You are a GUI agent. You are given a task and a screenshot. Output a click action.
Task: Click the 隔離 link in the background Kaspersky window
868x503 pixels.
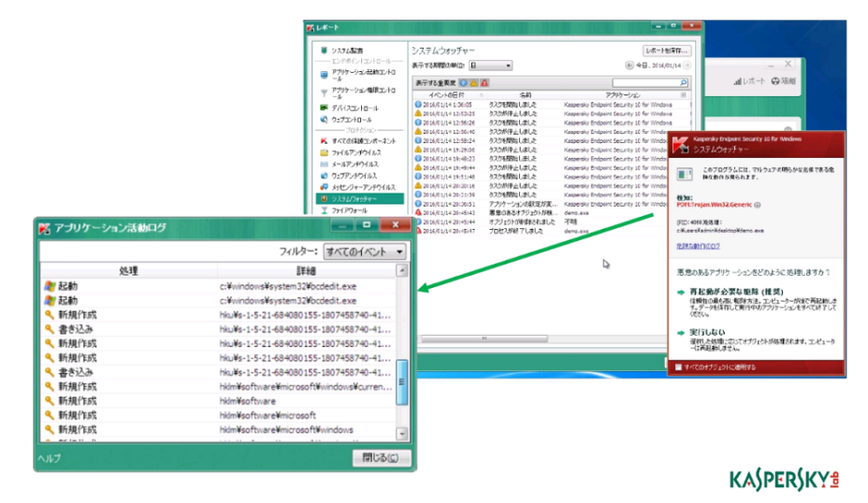point(784,81)
